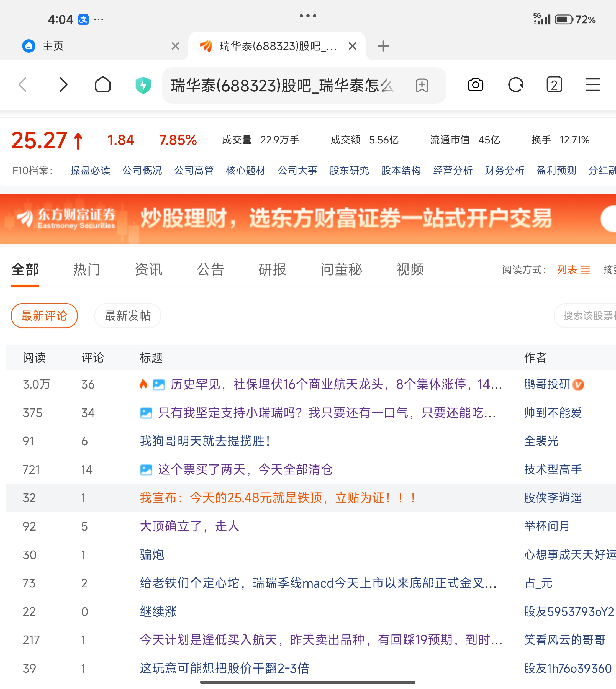Select the 最新评论 sort toggle
This screenshot has width=616, height=689.
(x=44, y=316)
